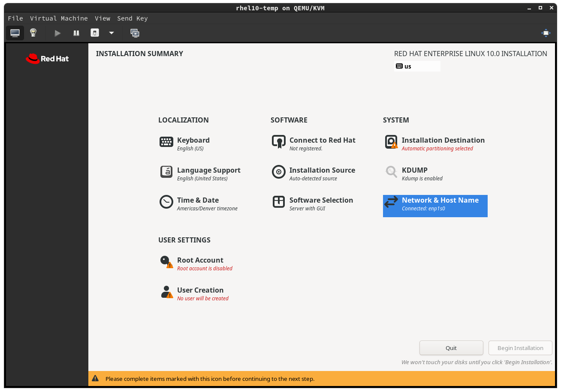This screenshot has width=561, height=392.
Task: Click the Time & Date clock icon
Action: click(166, 202)
